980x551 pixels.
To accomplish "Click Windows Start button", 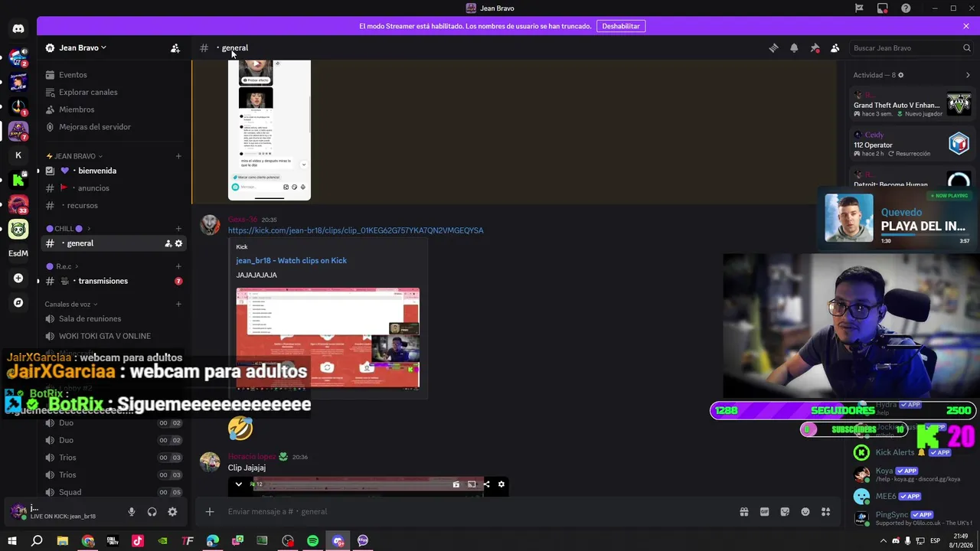I will coord(12,541).
